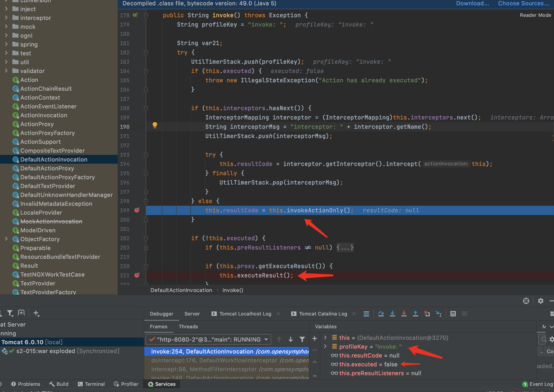Click invoke() in the editor breadcrumb
Viewport: 554px width, 392px height.
coord(233,290)
